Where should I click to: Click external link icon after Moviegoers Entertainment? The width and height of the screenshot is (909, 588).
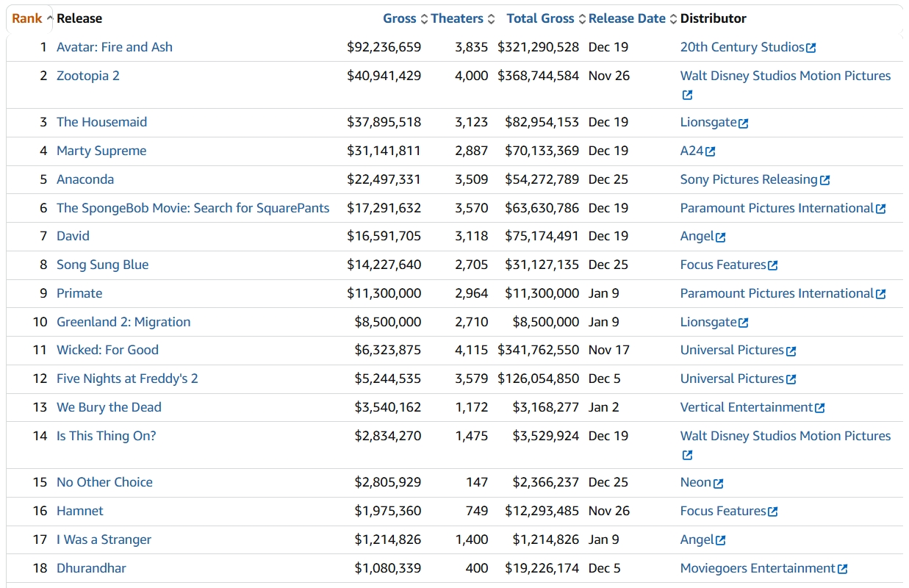842,569
